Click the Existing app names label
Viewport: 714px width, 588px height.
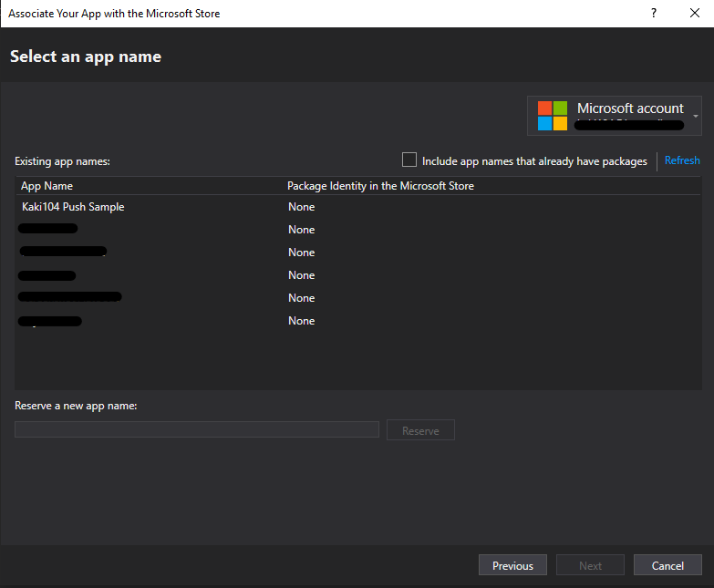pos(62,161)
